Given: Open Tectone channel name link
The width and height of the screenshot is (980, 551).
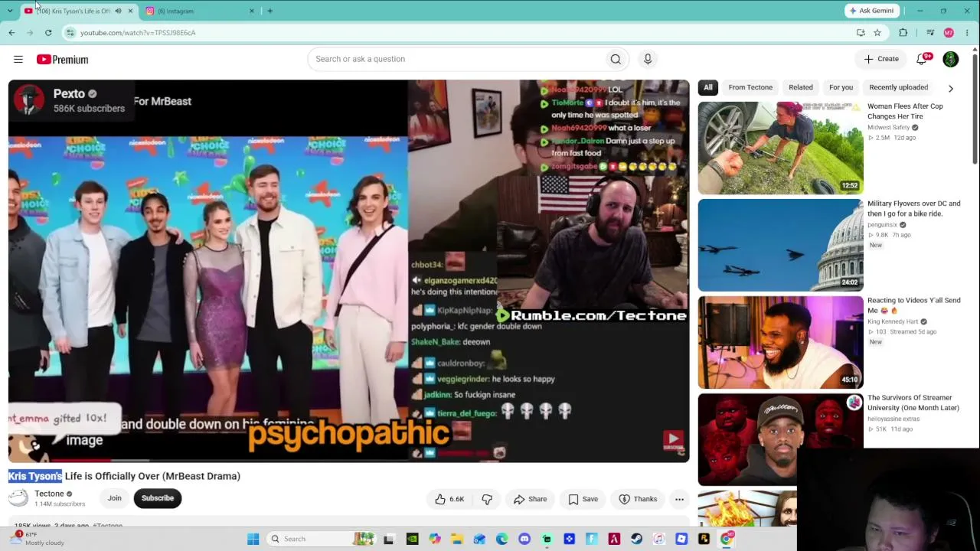Looking at the screenshot, I should coord(49,494).
